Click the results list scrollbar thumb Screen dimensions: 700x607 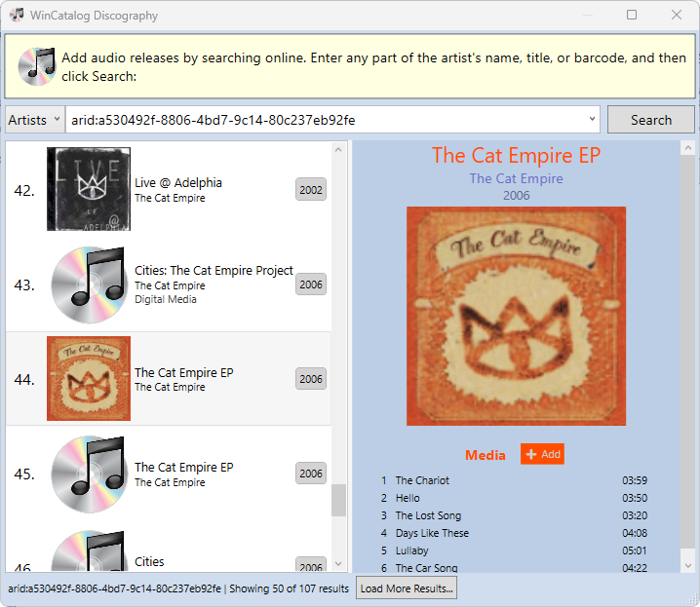pos(338,500)
